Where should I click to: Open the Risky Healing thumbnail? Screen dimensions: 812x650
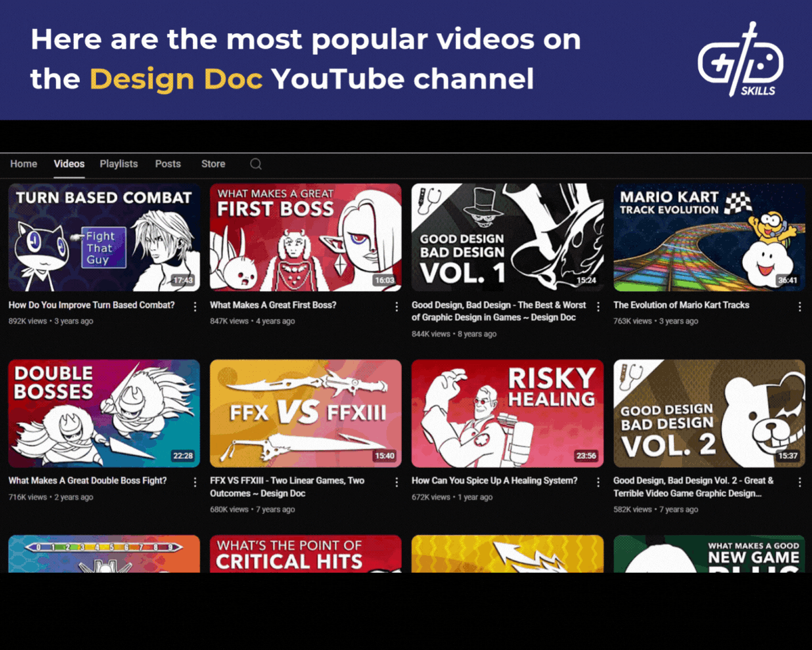pyautogui.click(x=507, y=413)
